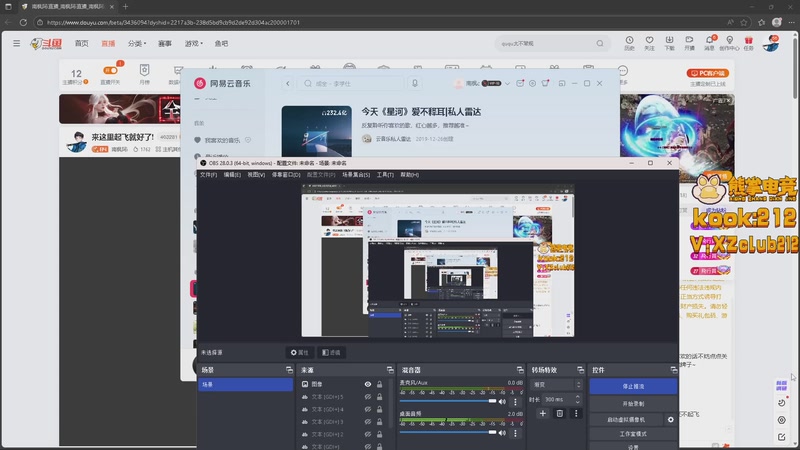The height and width of the screenshot is (450, 800).
Task: Open OBS 文件(F) menu
Action: (208, 174)
